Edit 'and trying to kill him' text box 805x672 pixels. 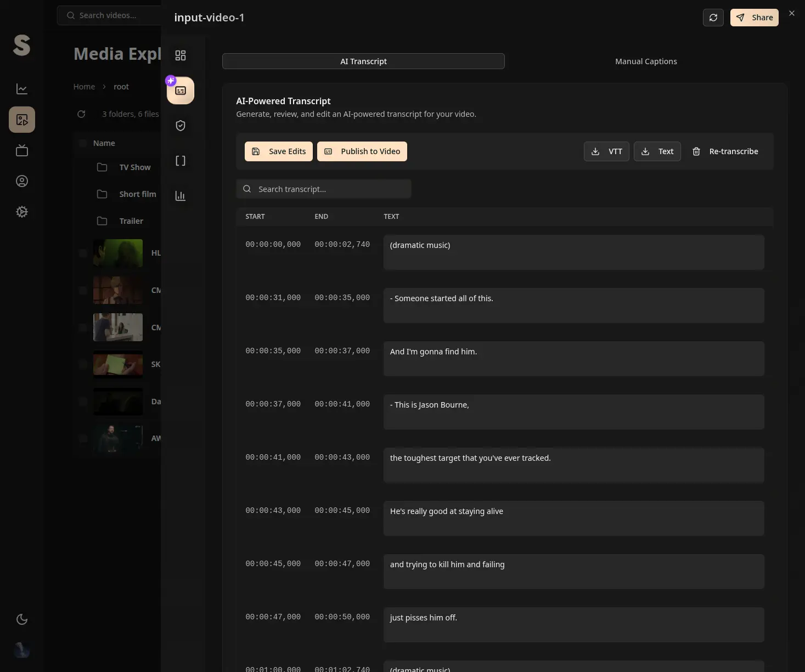tap(573, 572)
